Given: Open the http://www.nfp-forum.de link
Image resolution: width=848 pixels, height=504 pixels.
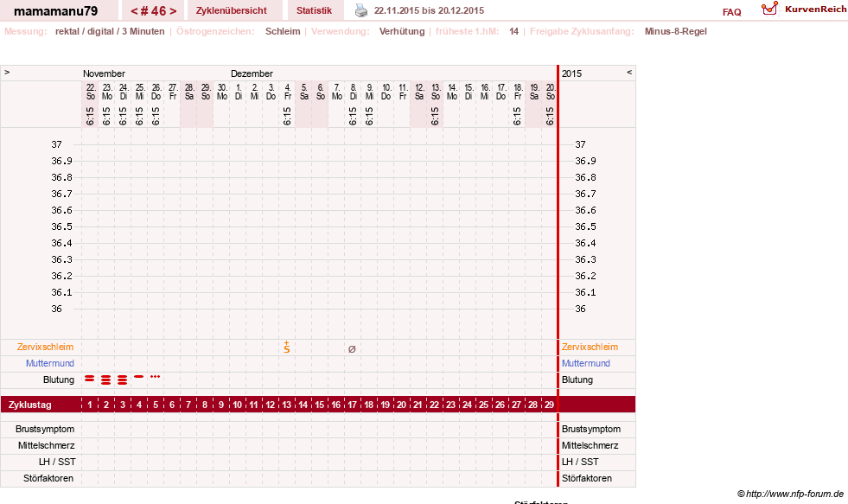Looking at the screenshot, I should pos(795,494).
